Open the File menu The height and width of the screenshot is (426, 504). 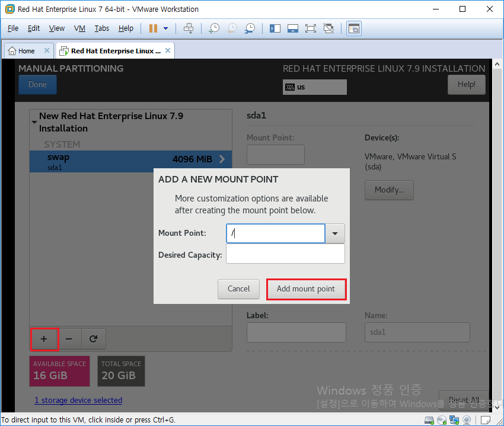point(13,28)
